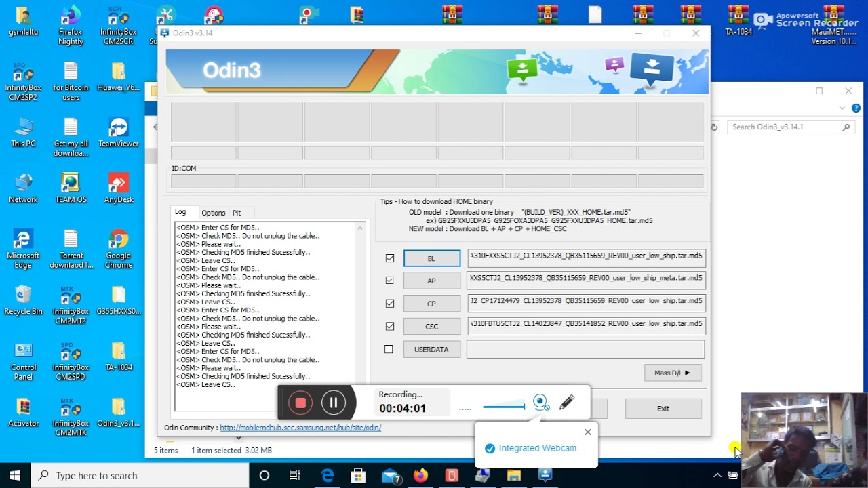This screenshot has width=868, height=488.
Task: Click the webcam icon in the recorder toolbar
Action: click(x=540, y=403)
